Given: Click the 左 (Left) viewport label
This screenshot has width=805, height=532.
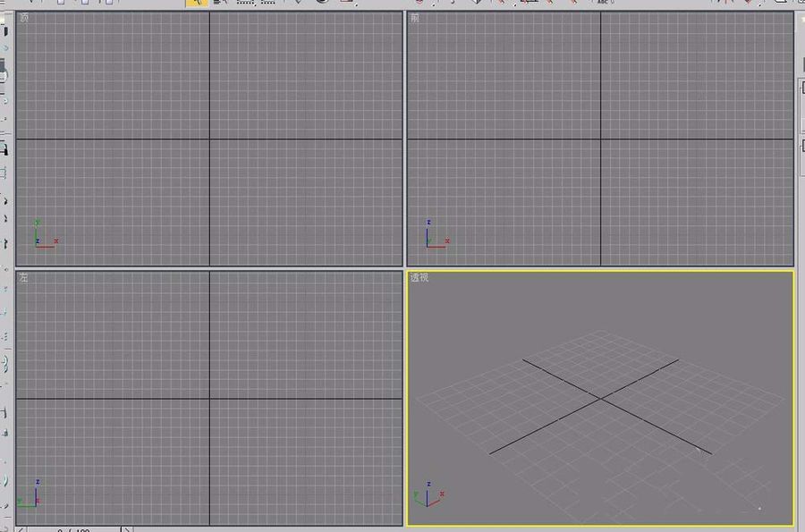Looking at the screenshot, I should (24, 277).
